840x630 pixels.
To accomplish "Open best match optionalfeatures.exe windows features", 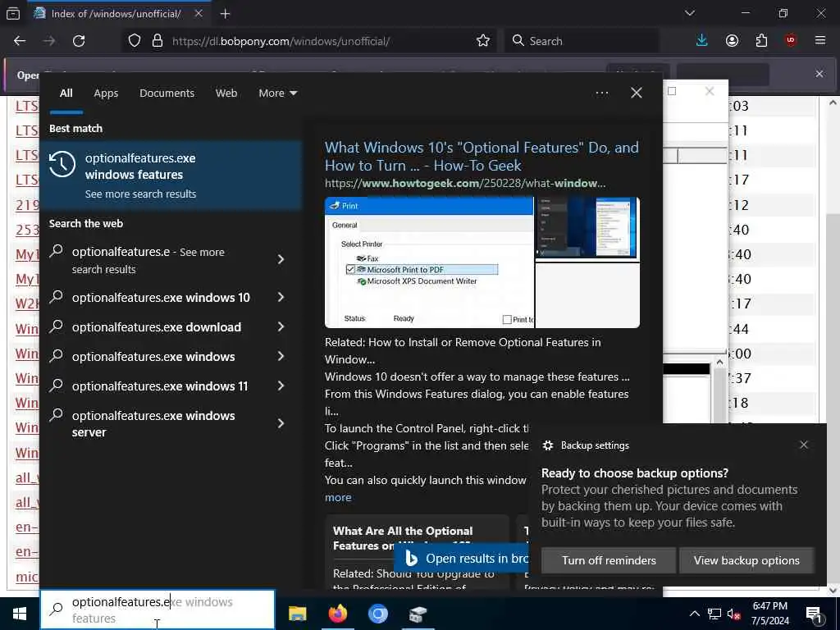I will point(171,176).
